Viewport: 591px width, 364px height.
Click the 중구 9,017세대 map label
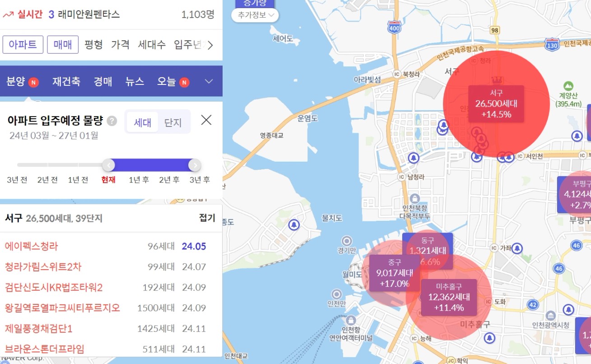pos(395,273)
